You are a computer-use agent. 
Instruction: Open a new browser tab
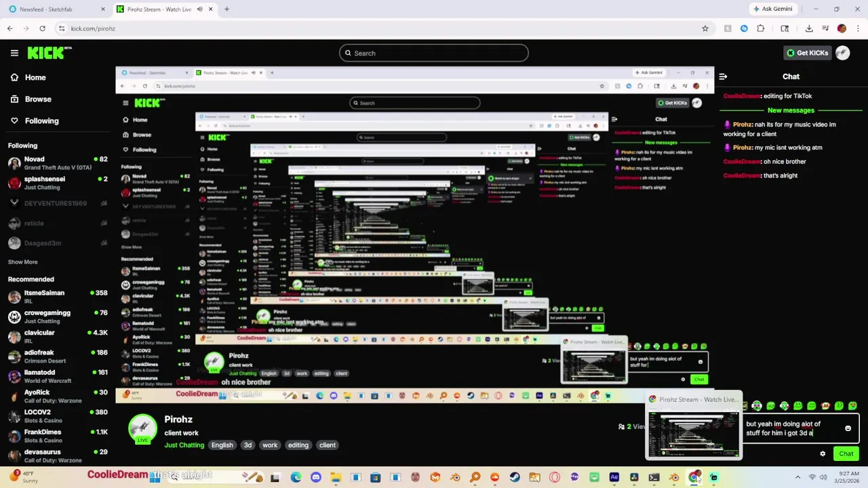[226, 9]
